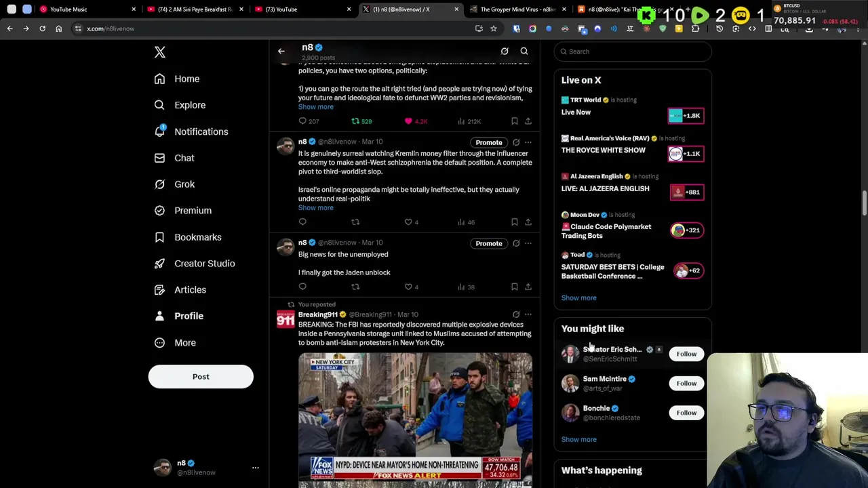Open the More sidebar menu
Image resolution: width=868 pixels, height=488 pixels.
(x=176, y=343)
